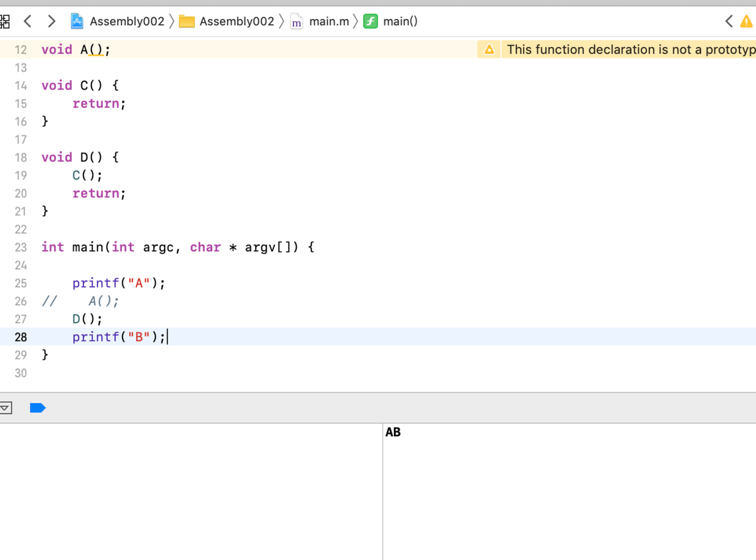Click the 'D();' call in main
This screenshot has height=560, width=756.
[x=88, y=318]
